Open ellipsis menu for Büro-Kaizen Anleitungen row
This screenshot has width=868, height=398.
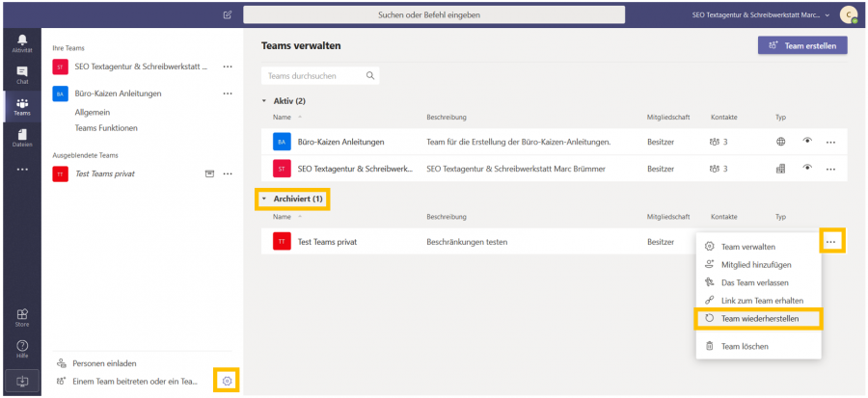[830, 142]
